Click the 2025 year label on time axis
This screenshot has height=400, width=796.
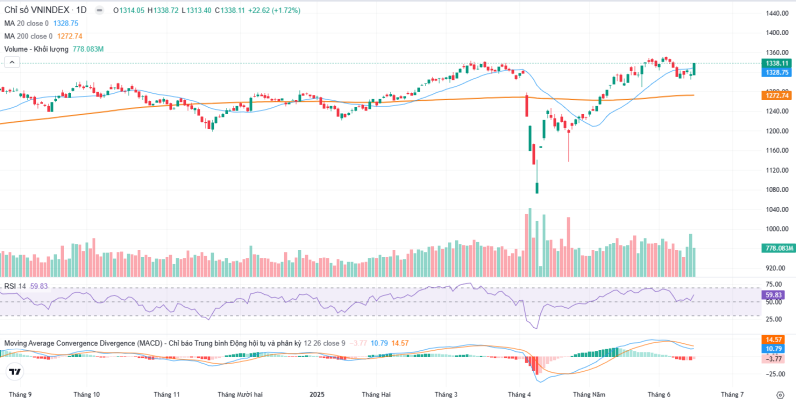(316, 394)
